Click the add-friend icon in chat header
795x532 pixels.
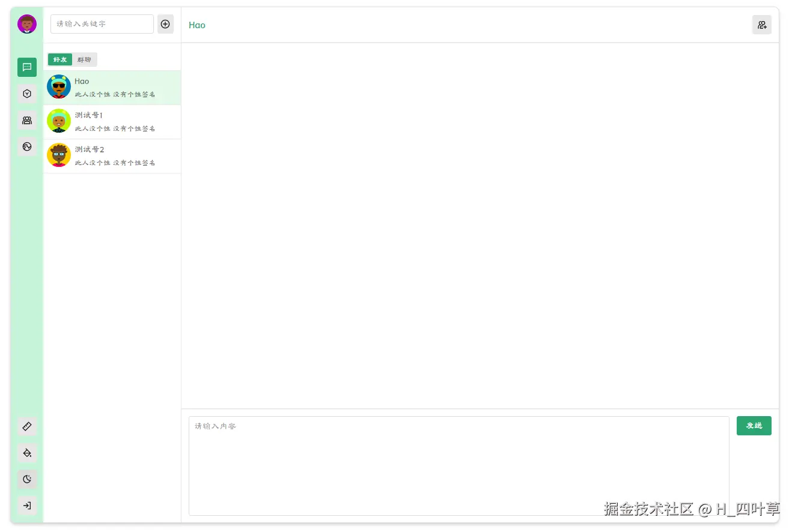[762, 25]
